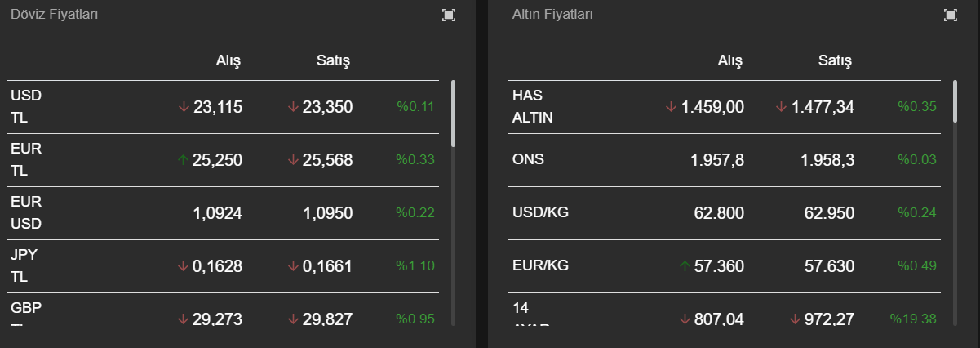This screenshot has width=980, height=348.
Task: Click the green up arrow beside EUR TL 25,250
Action: point(184,160)
